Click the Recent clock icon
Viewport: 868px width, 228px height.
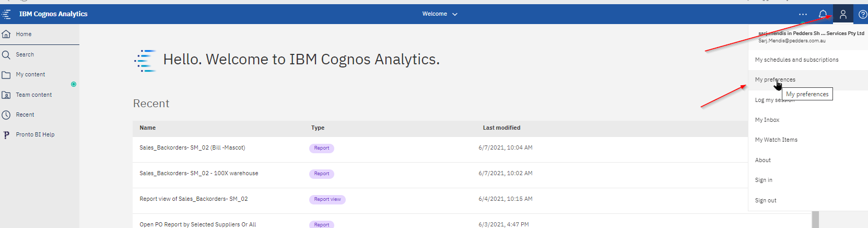(6, 115)
